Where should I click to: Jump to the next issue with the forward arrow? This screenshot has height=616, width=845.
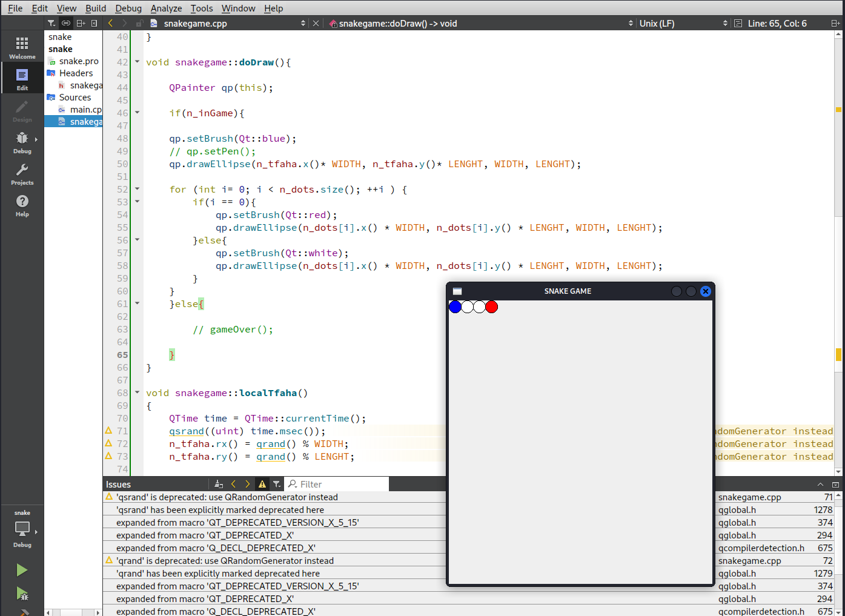pos(247,483)
